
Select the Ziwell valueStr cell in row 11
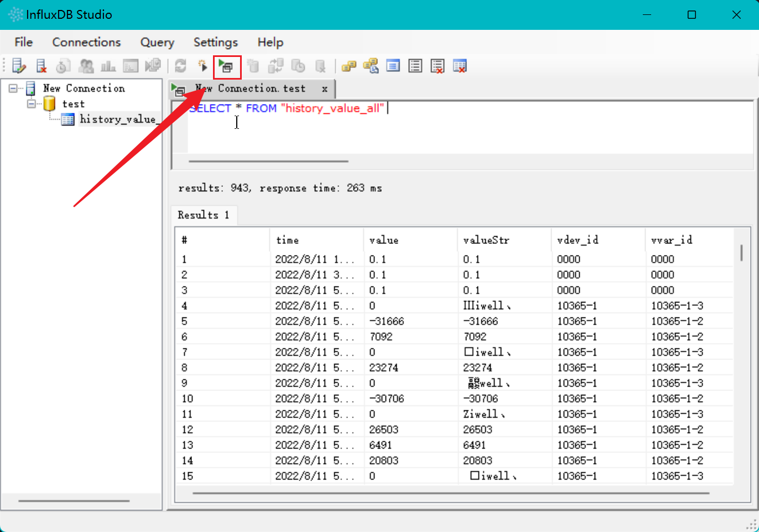point(505,414)
